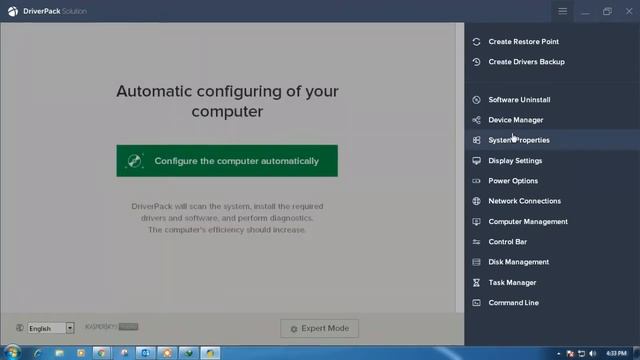The image size is (640, 360).
Task: Click the vertical scrollbar of main panel
Action: [x=460, y=168]
